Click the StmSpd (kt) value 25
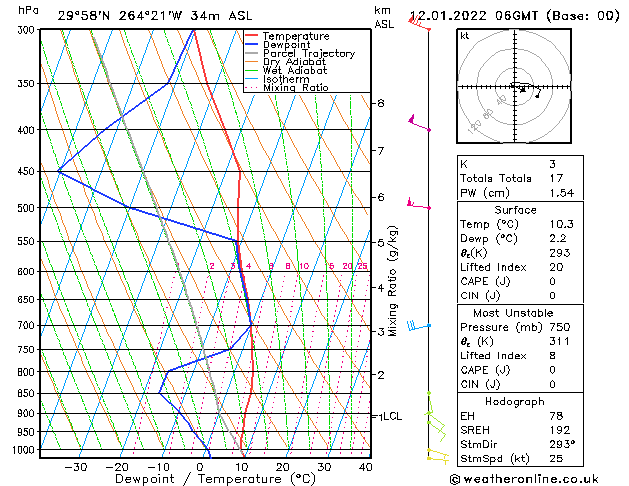The width and height of the screenshot is (629, 486). [x=556, y=459]
